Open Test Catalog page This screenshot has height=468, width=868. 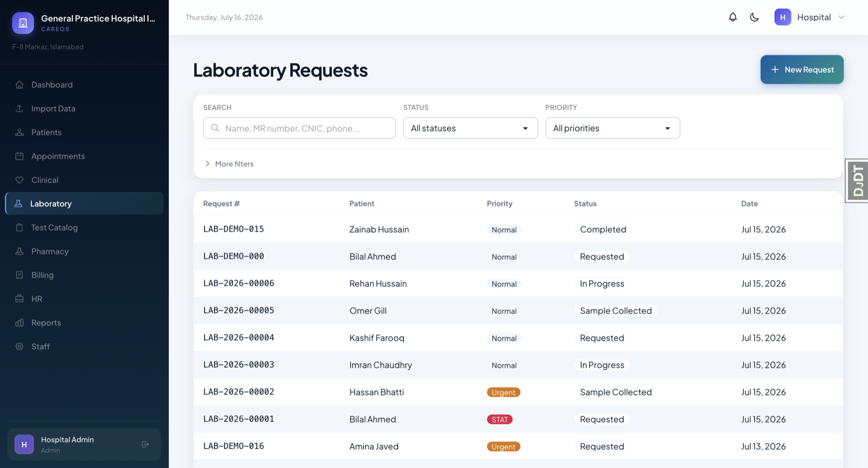pyautogui.click(x=84, y=227)
